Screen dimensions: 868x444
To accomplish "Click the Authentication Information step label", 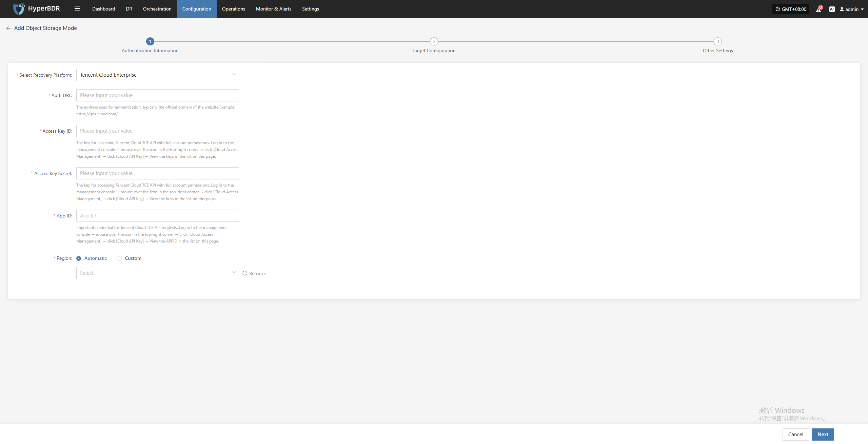I will pyautogui.click(x=150, y=51).
